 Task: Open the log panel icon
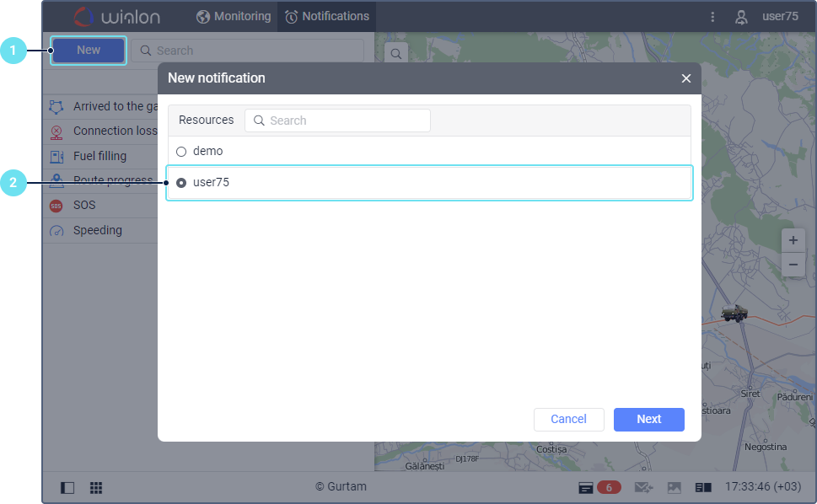point(703,487)
